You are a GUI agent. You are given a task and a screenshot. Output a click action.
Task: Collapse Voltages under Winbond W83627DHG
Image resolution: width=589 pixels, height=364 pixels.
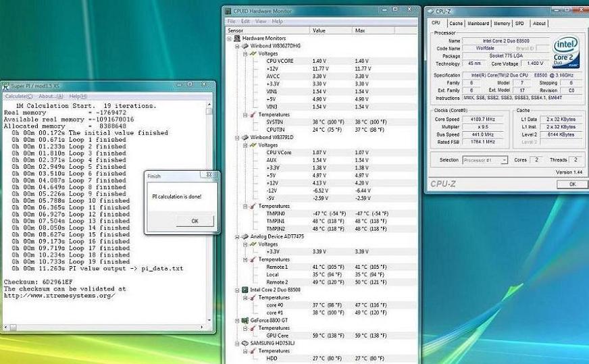point(245,54)
